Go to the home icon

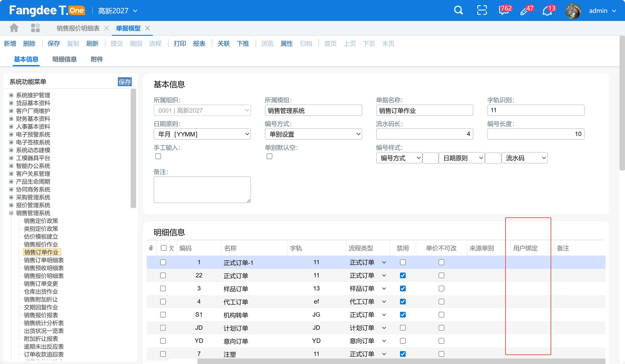point(14,28)
